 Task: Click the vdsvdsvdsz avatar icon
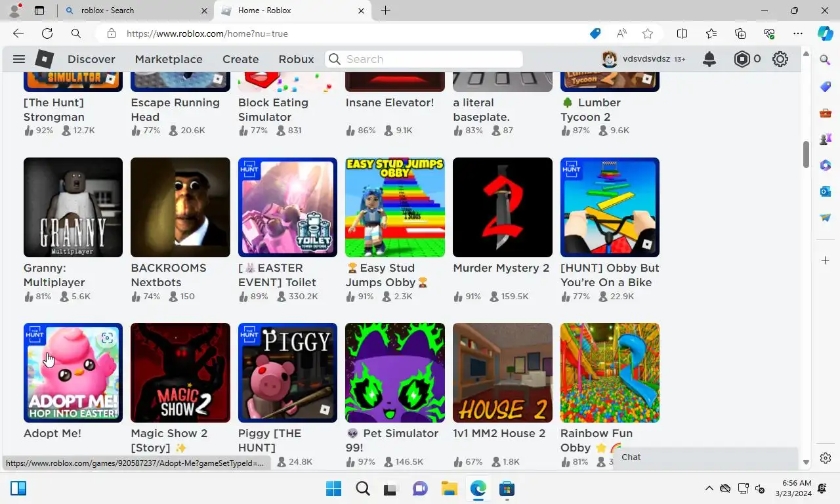(610, 59)
